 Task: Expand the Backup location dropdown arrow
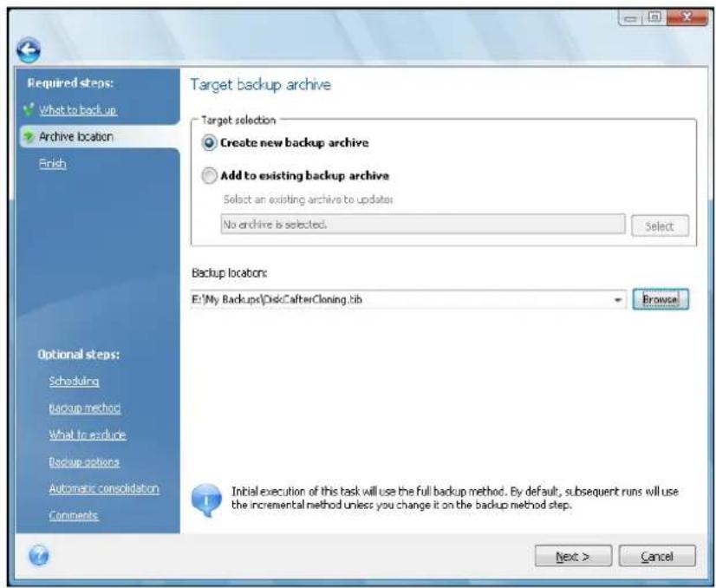point(617,300)
